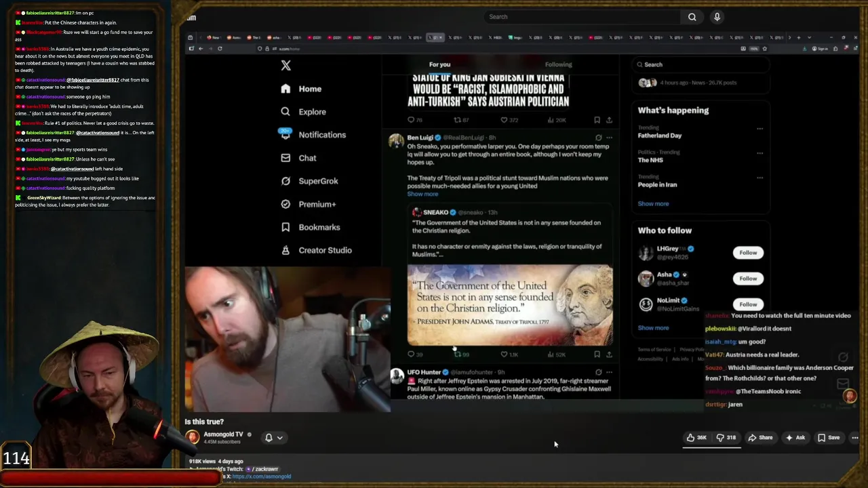Open Ben Luigi's profile avatar
Viewport: 868px width, 488px height.
point(395,141)
